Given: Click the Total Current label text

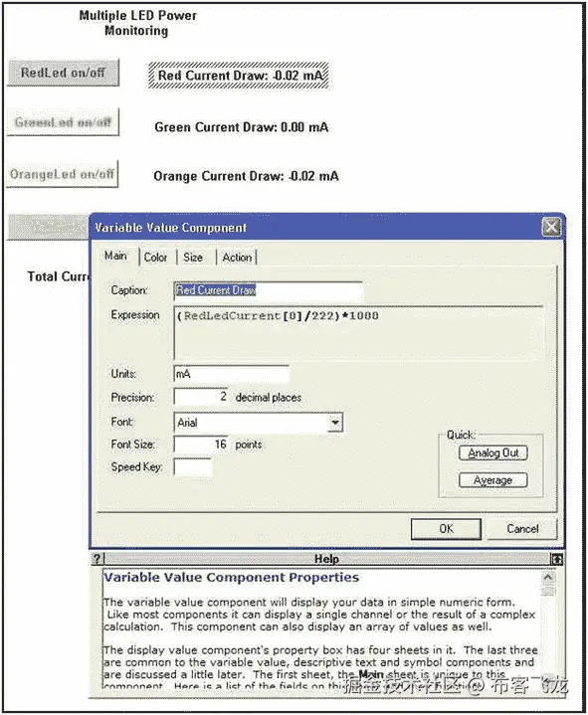Looking at the screenshot, I should pos(58,276).
